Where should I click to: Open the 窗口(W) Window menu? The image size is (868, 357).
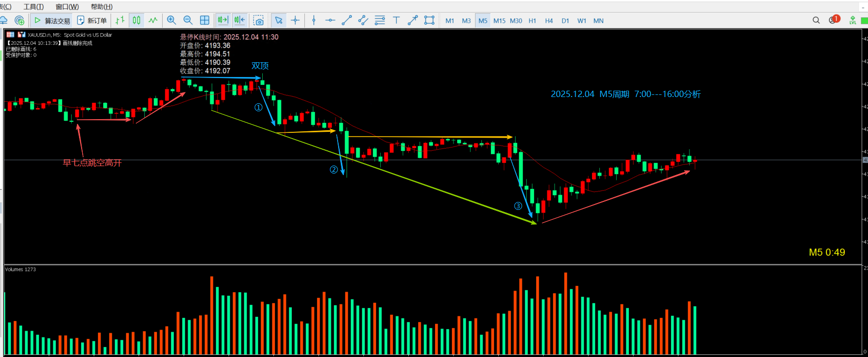click(67, 6)
